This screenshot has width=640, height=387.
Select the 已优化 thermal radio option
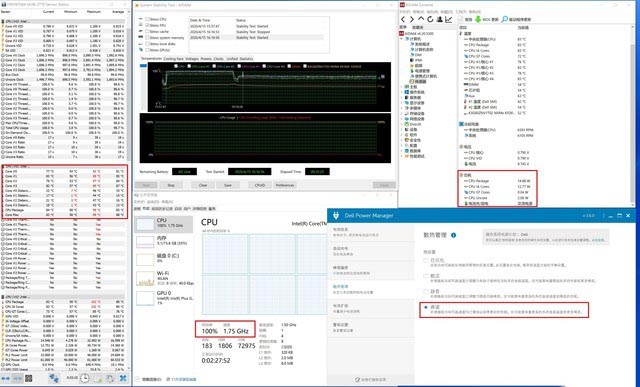(x=426, y=260)
